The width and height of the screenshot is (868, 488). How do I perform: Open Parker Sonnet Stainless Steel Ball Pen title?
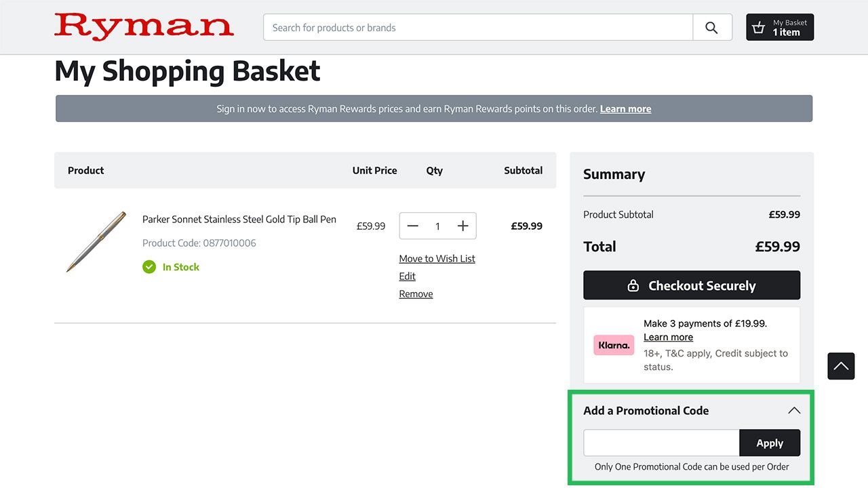[239, 219]
